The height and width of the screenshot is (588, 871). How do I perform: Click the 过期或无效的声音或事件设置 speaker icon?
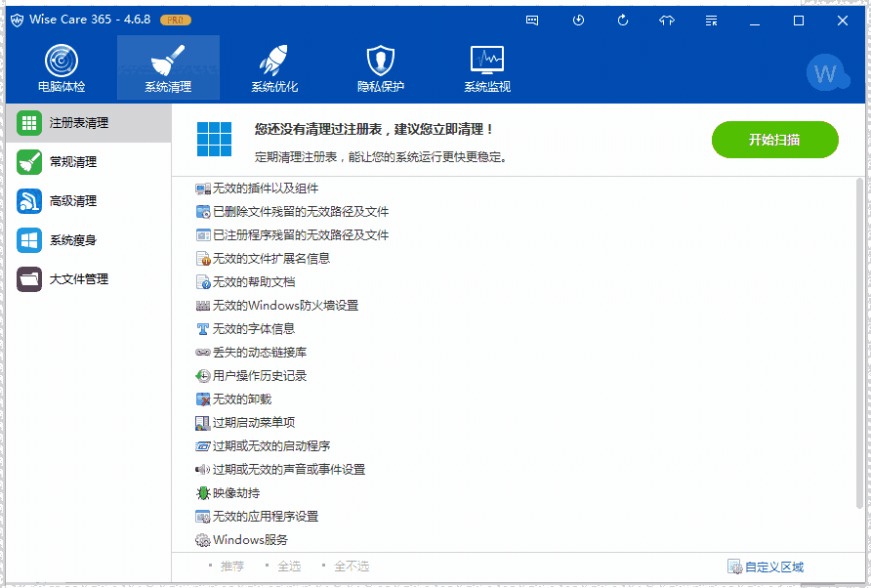[203, 470]
